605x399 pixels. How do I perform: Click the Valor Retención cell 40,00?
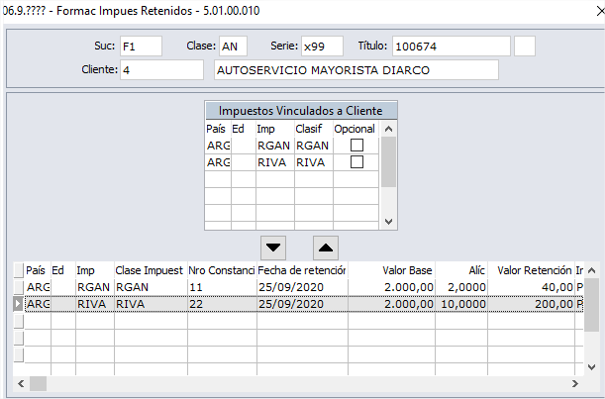pos(531,287)
